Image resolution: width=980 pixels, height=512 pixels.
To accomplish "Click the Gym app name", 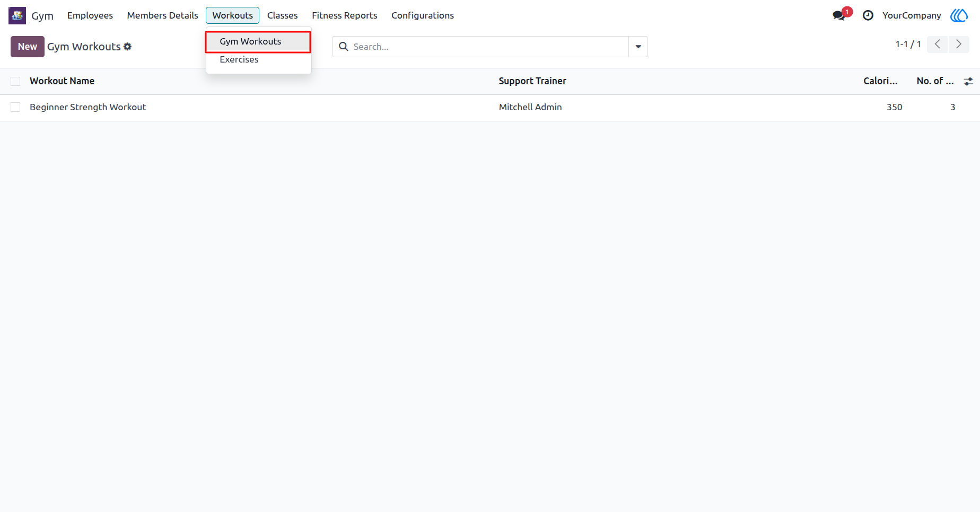I will coord(42,15).
